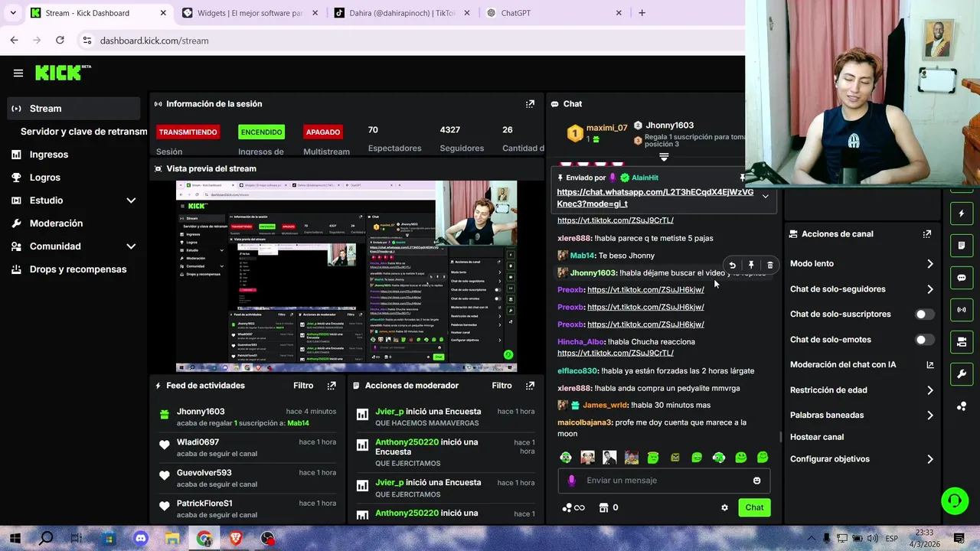
Task: Click the purple microphone icon in message box
Action: 571,481
